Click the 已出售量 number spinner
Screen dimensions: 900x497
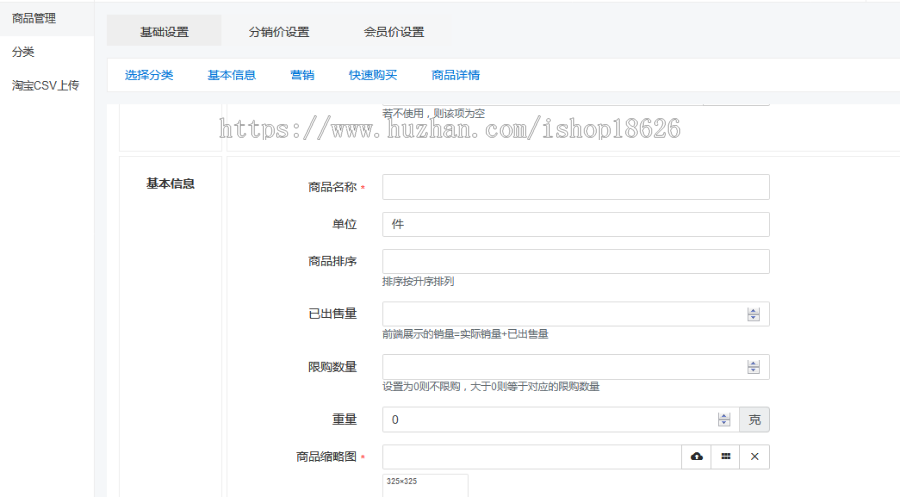point(754,314)
